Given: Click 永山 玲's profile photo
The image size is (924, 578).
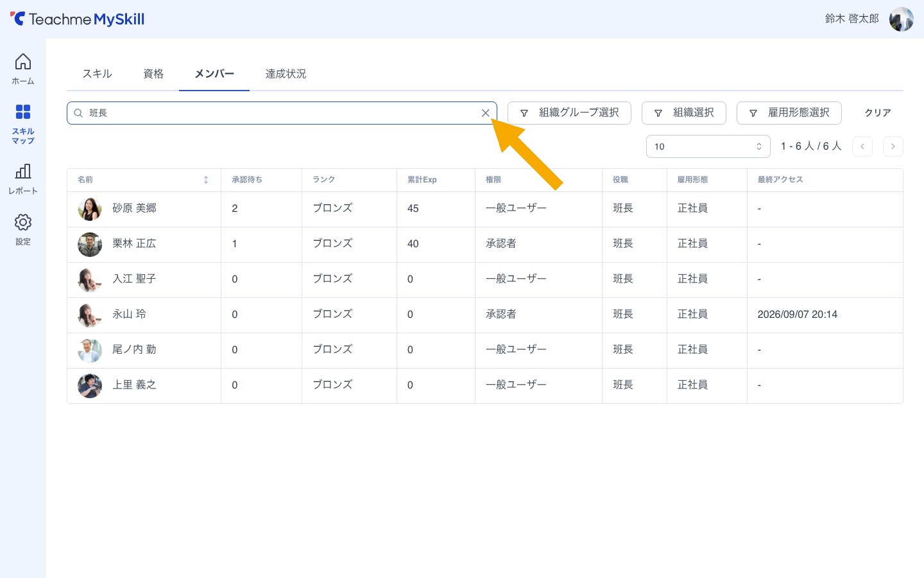Looking at the screenshot, I should coord(90,315).
